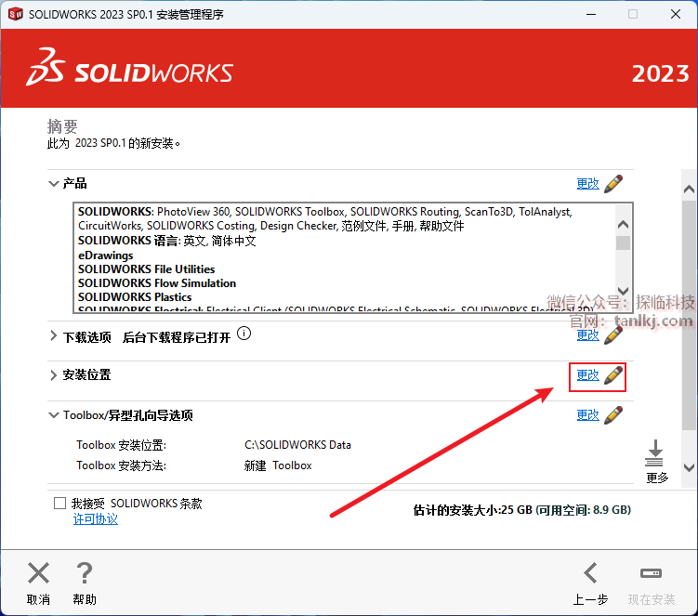Click the 现在安装 install icon
Screen dimensions: 698x616
click(x=651, y=573)
